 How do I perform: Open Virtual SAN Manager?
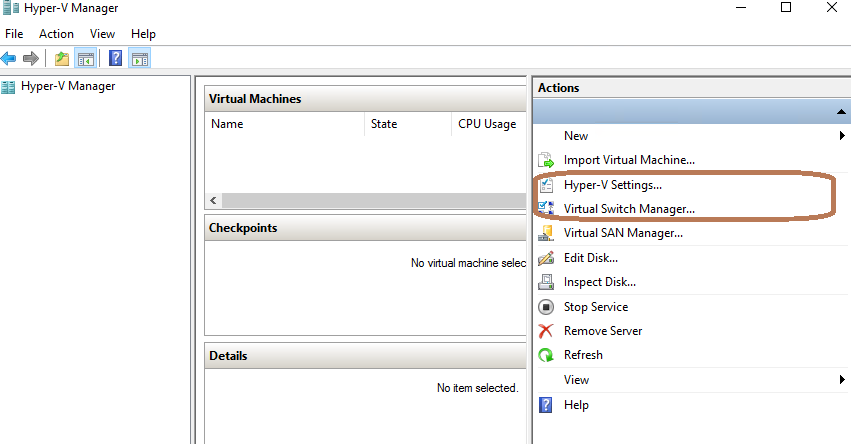click(x=623, y=233)
